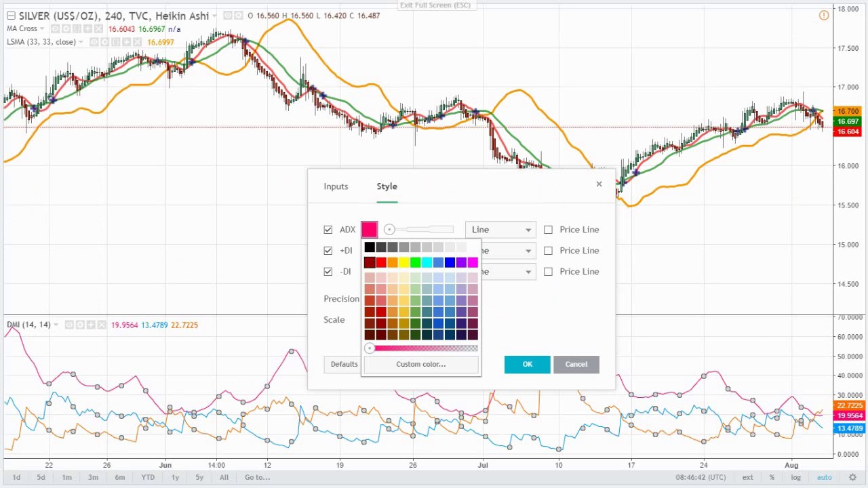Screen dimensions: 868x488
Task: Open MA Cross source code braces icon
Action: coord(77,28)
